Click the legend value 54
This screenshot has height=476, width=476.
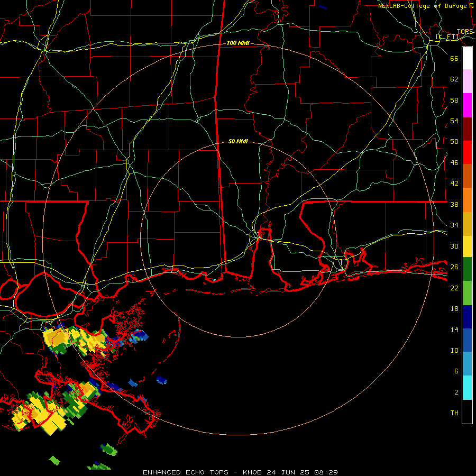point(454,121)
